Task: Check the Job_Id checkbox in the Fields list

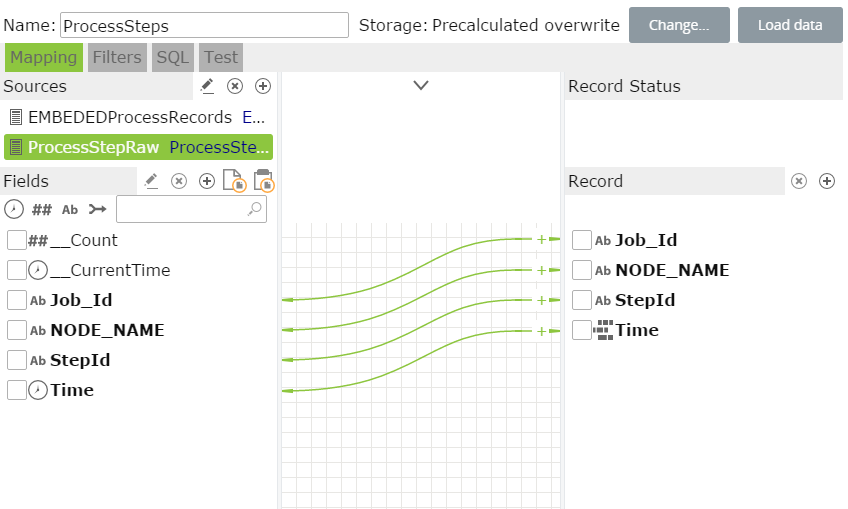Action: pyautogui.click(x=16, y=300)
